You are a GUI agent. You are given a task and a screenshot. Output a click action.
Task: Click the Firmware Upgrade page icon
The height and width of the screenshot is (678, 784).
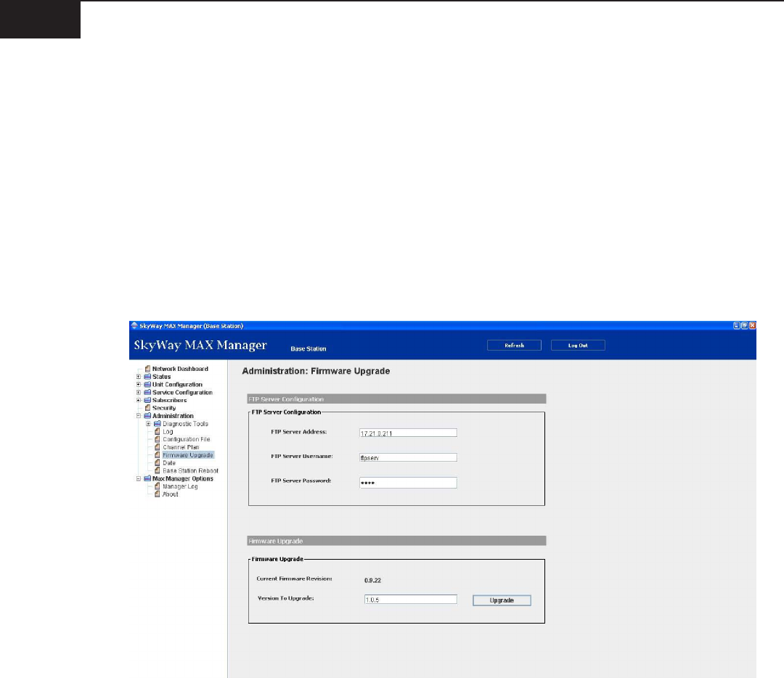pos(158,455)
